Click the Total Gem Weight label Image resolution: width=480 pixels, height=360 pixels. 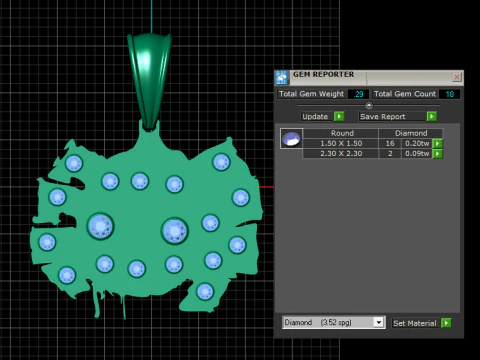click(311, 94)
